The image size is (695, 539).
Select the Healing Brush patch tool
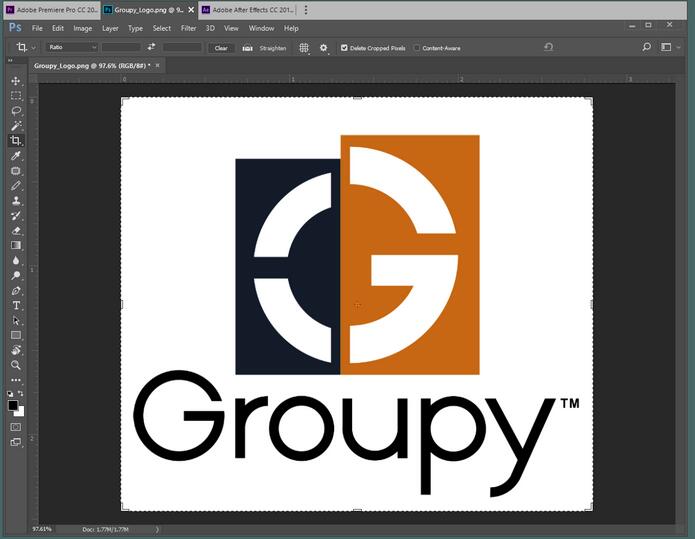(16, 171)
